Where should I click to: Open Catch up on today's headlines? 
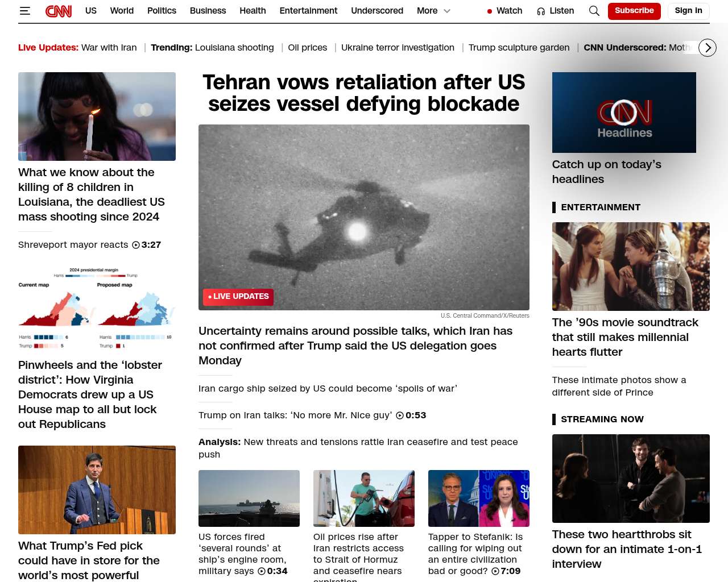(x=607, y=172)
